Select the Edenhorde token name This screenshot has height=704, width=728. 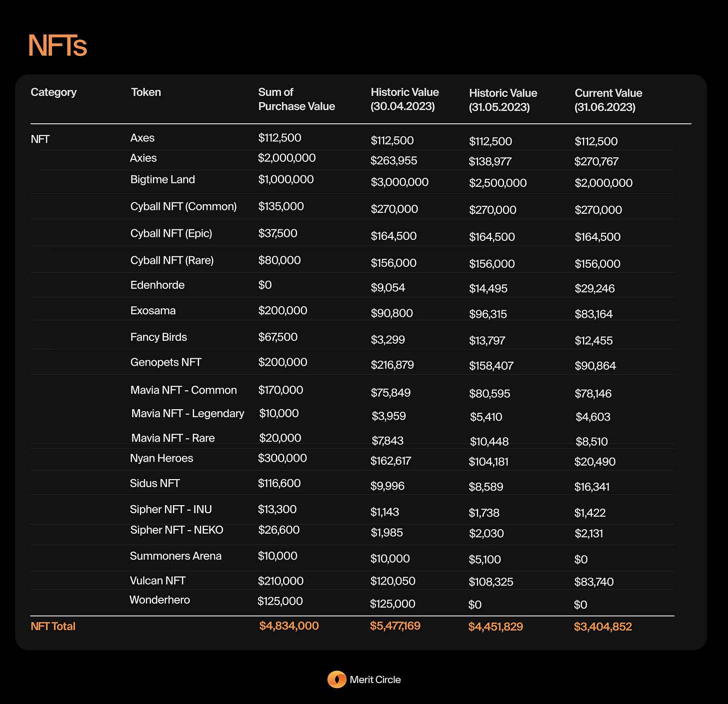click(x=157, y=285)
